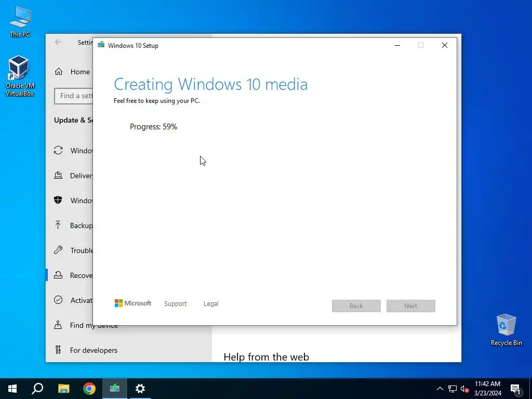The height and width of the screenshot is (399, 532).
Task: Go to Home in Settings sidebar
Action: 80,72
